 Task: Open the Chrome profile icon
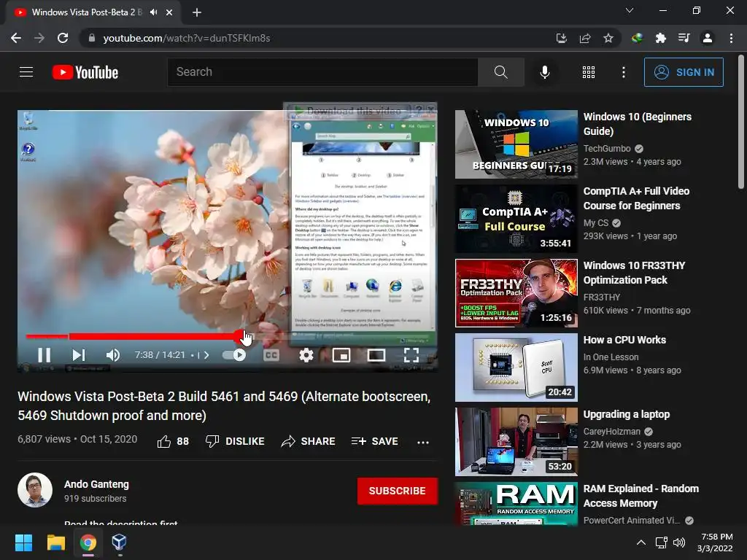pyautogui.click(x=708, y=38)
